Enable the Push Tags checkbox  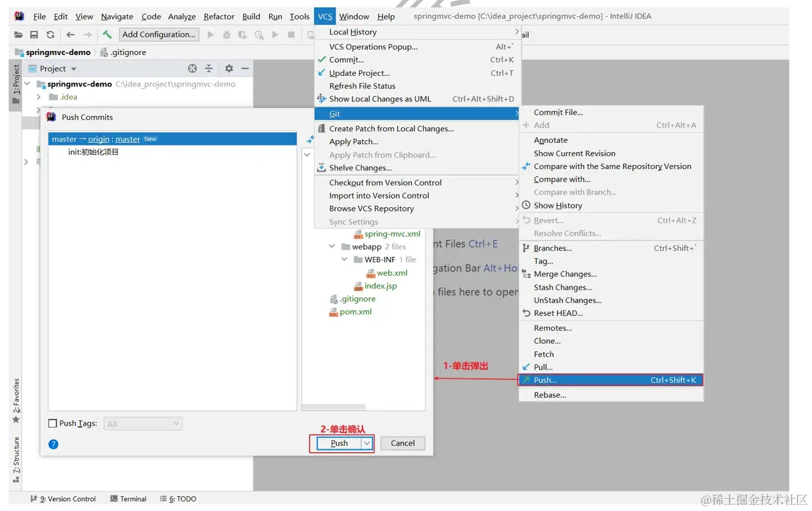click(53, 424)
